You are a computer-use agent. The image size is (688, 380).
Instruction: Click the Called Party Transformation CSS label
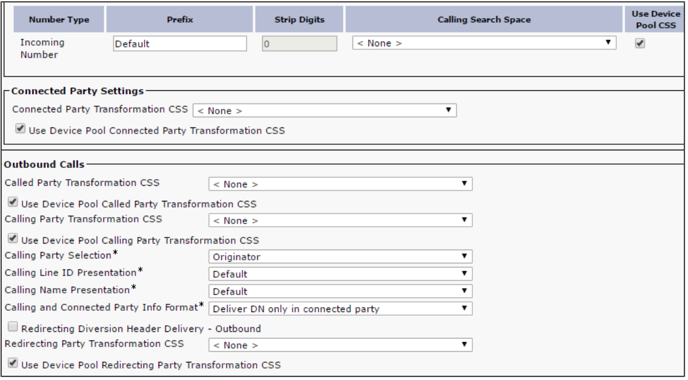(x=82, y=183)
